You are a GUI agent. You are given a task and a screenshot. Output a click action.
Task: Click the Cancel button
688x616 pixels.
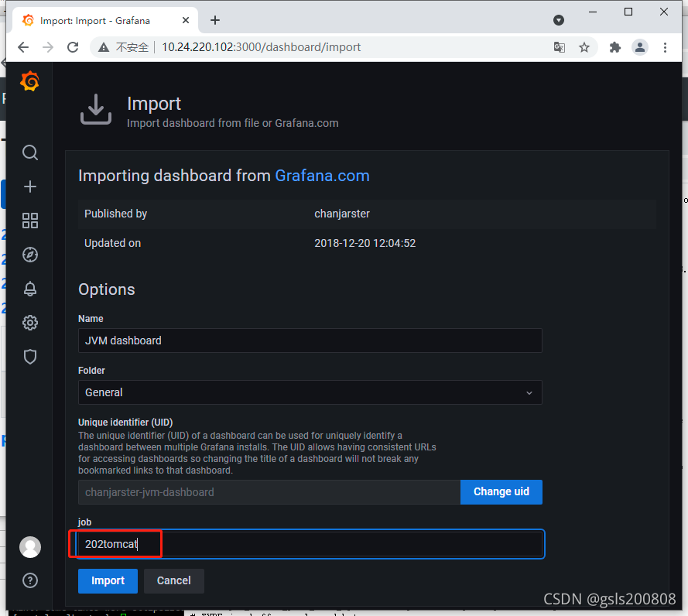tap(174, 581)
